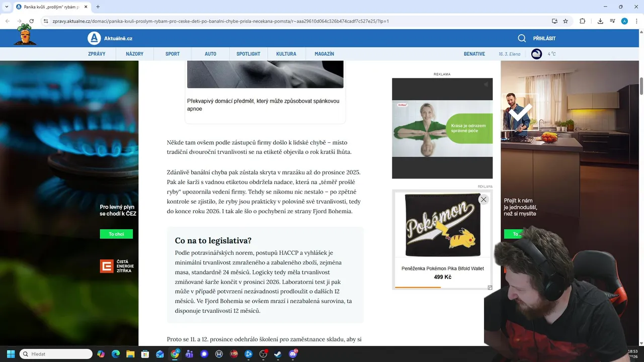Screen dimensions: 644x362
Task: Open Microsoft Teams from the taskbar
Action: point(189,354)
